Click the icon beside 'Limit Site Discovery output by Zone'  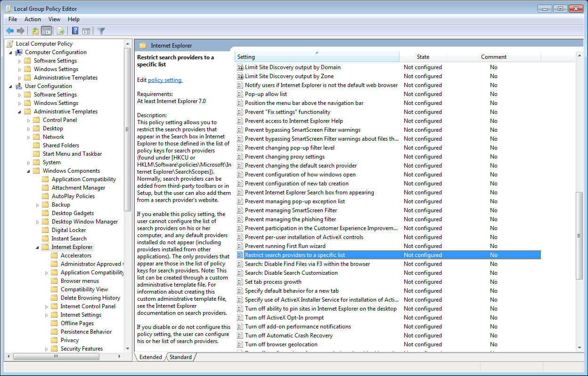click(240, 76)
